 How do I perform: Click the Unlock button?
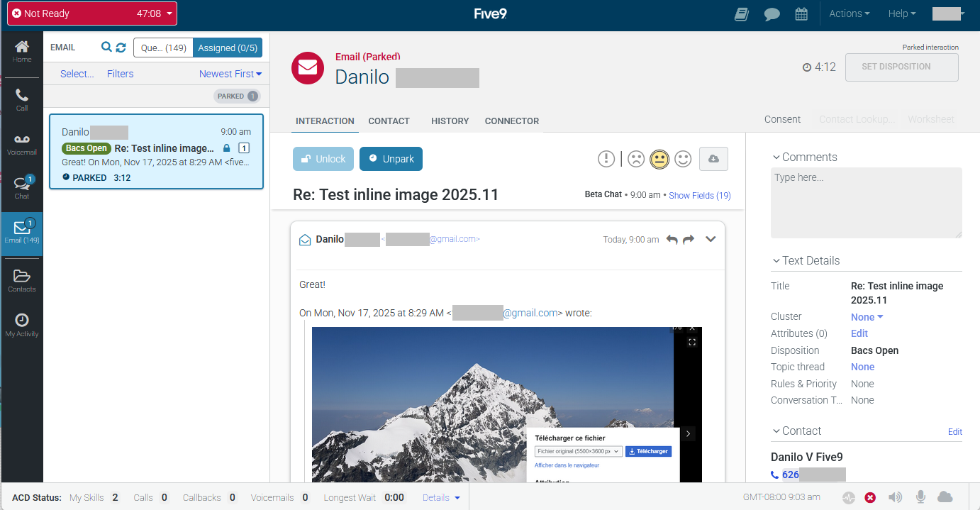323,159
